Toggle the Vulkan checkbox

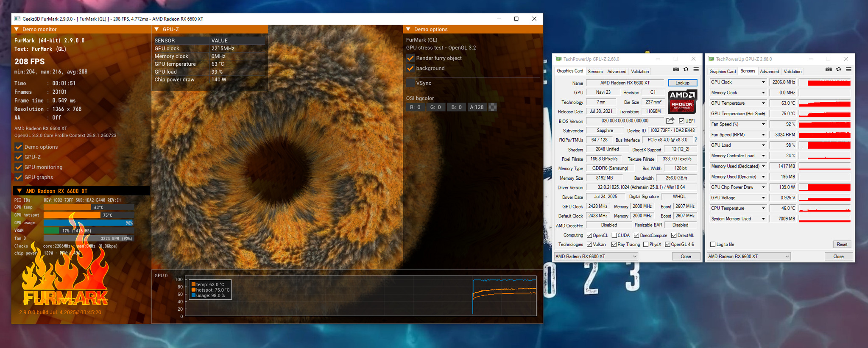(589, 245)
